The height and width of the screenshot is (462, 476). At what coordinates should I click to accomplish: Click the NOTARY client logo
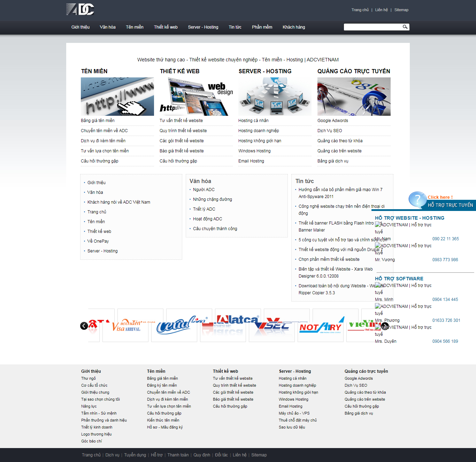pos(320,327)
